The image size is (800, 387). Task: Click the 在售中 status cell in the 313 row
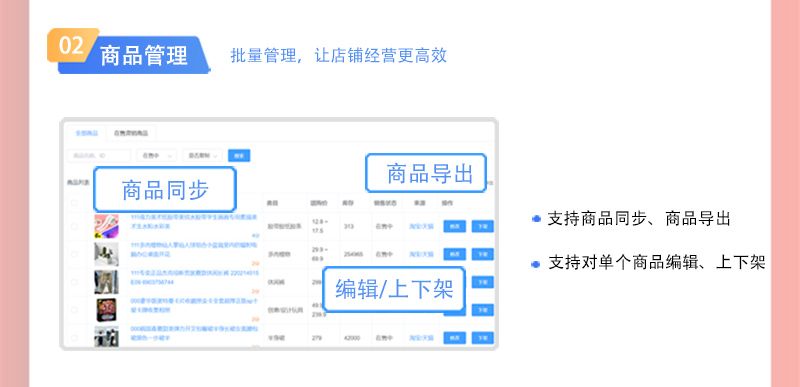[x=384, y=226]
